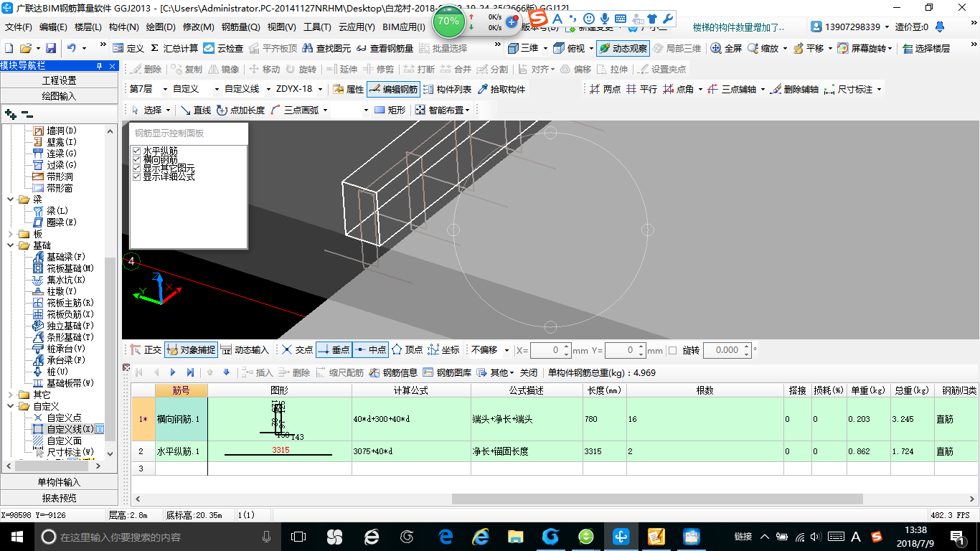980x551 pixels.
Task: Toggle 顶点 vertex snap
Action: point(407,350)
